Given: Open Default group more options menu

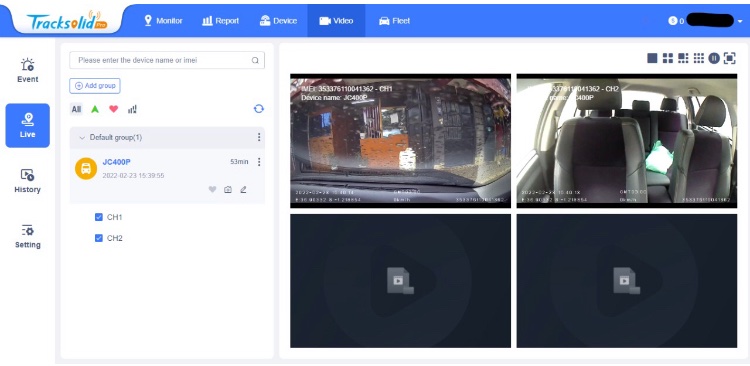Looking at the screenshot, I should click(259, 137).
